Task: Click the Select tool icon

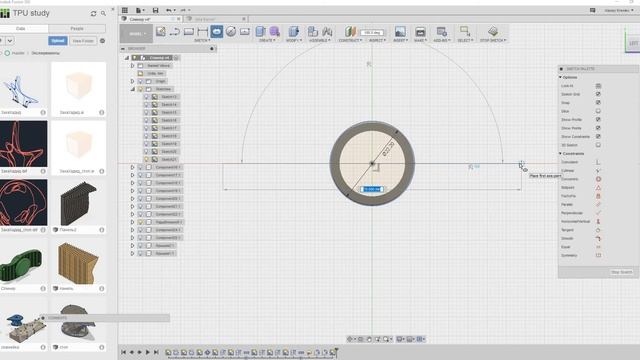Action: coord(464,31)
